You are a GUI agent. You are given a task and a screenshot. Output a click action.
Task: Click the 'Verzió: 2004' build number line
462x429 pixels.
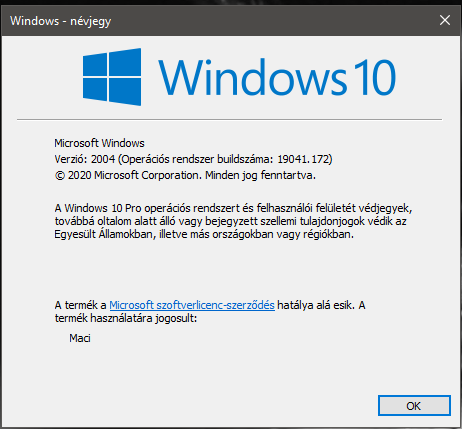tap(193, 159)
